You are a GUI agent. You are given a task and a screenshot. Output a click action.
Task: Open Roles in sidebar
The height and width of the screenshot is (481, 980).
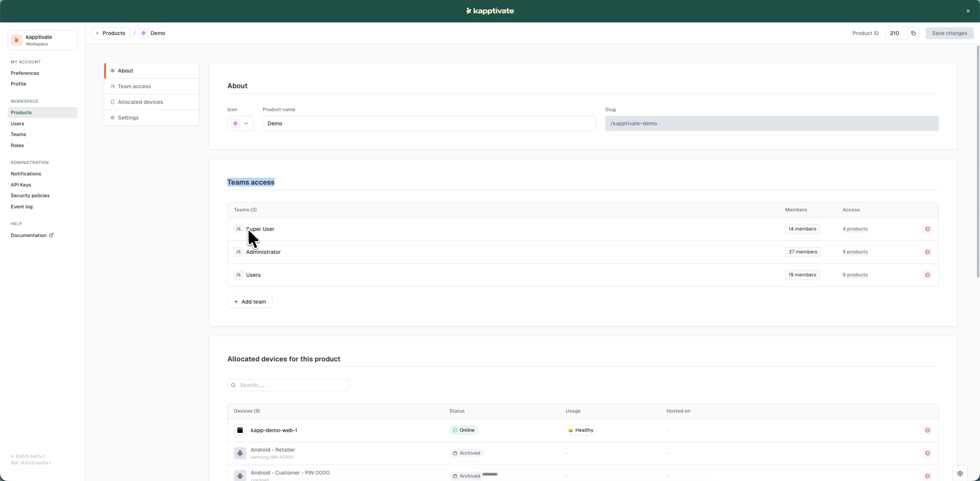coord(17,145)
